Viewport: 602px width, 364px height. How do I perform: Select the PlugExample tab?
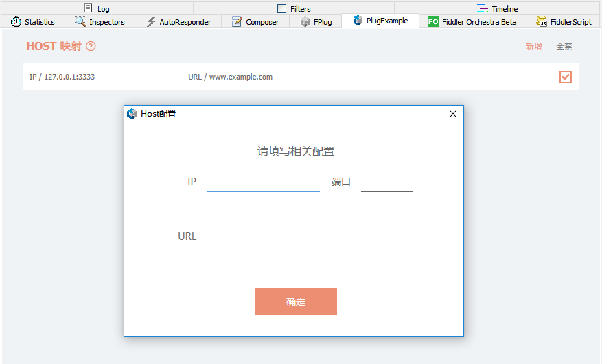[380, 21]
